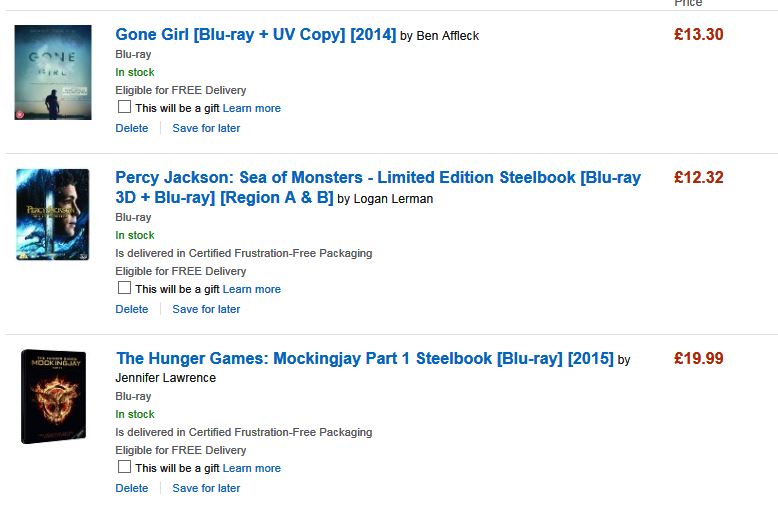Click Learn more under Percy Jackson gift option

click(x=252, y=289)
